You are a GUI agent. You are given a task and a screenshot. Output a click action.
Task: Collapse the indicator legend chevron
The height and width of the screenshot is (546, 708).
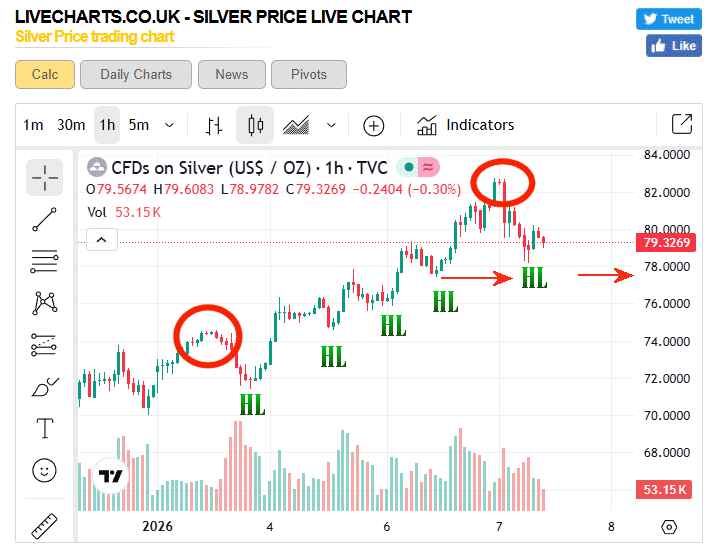pos(103,239)
